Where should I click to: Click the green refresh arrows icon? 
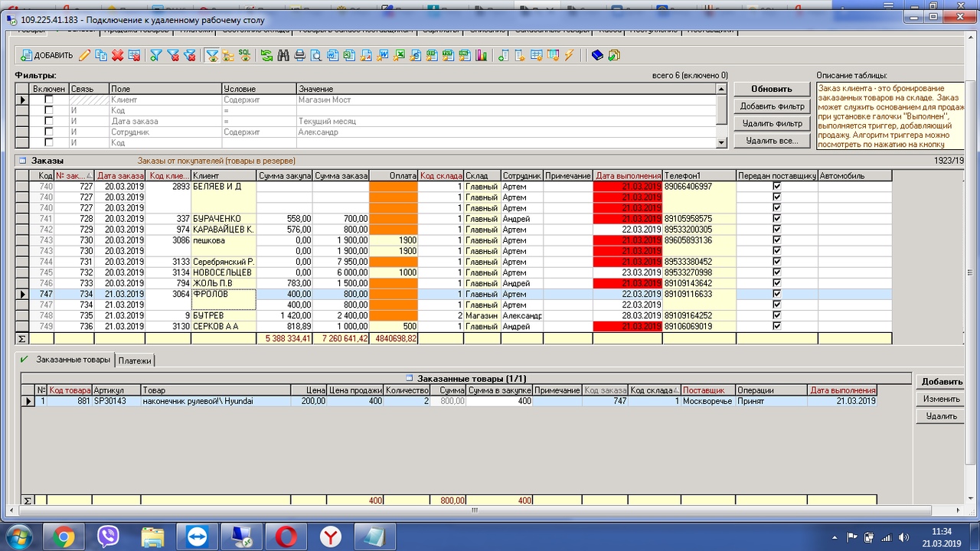[266, 55]
